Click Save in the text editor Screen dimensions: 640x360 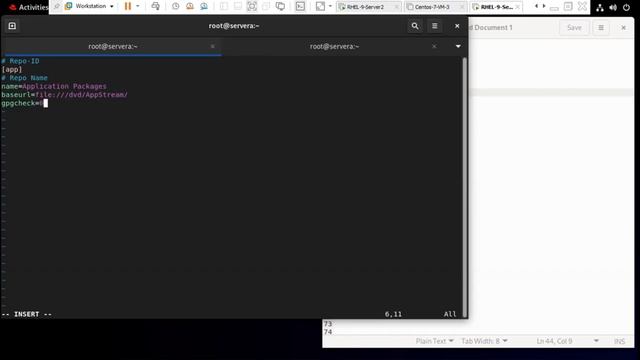click(x=574, y=27)
